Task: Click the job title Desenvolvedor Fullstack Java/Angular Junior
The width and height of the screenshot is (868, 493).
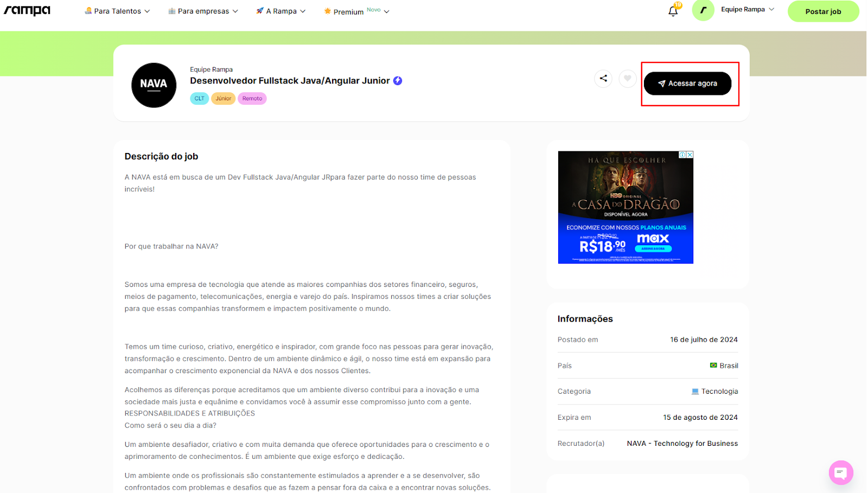Action: (290, 81)
